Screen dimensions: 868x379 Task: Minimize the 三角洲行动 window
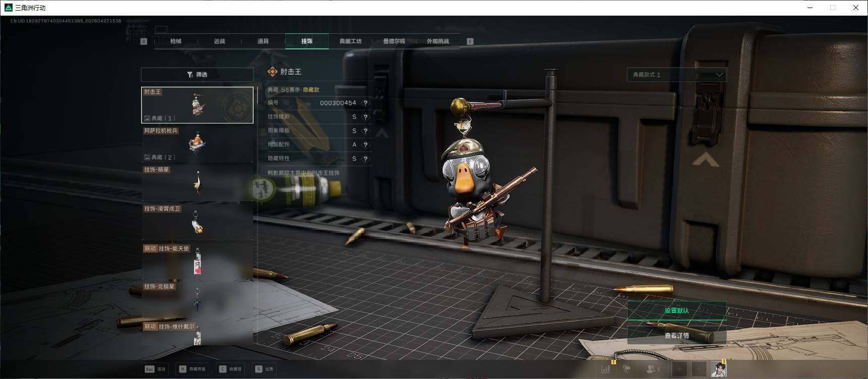[x=811, y=8]
